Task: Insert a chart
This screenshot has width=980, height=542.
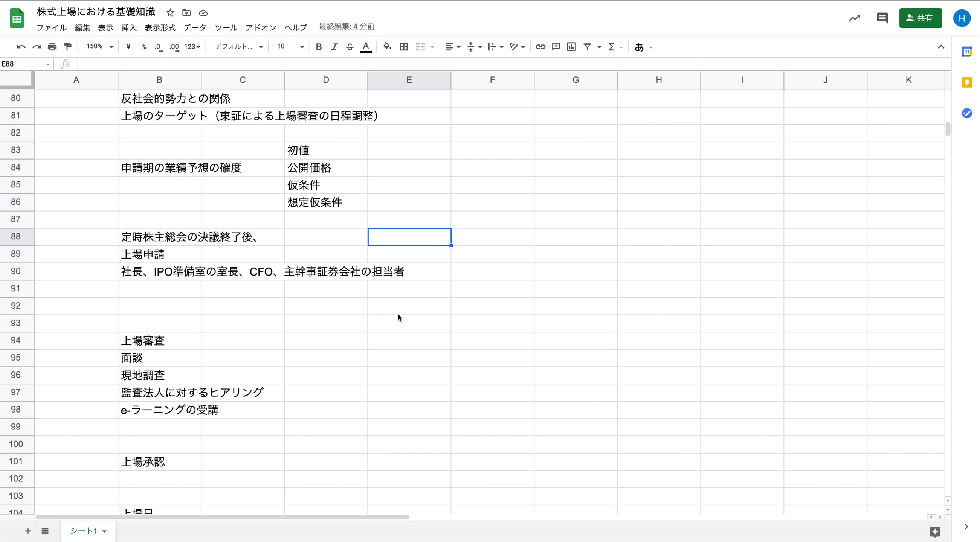Action: [x=571, y=46]
